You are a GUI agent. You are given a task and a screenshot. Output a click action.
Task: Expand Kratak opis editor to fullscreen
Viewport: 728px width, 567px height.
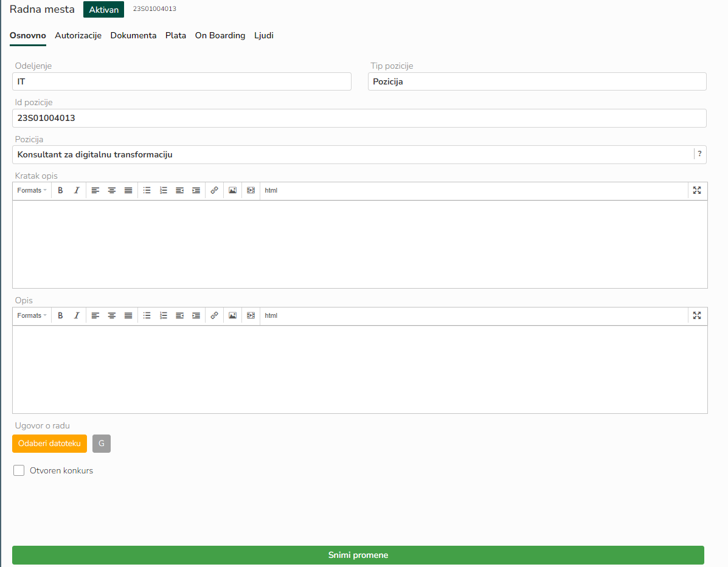(697, 190)
